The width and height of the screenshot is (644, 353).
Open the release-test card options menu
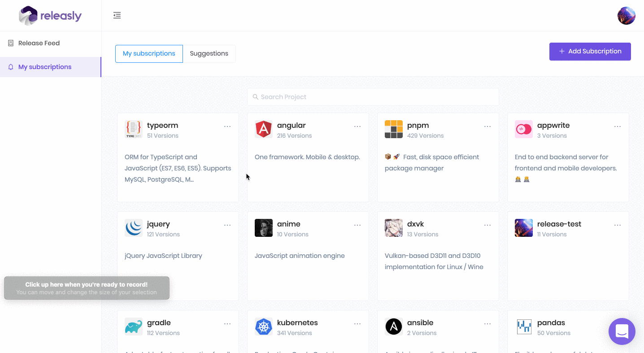tap(618, 225)
